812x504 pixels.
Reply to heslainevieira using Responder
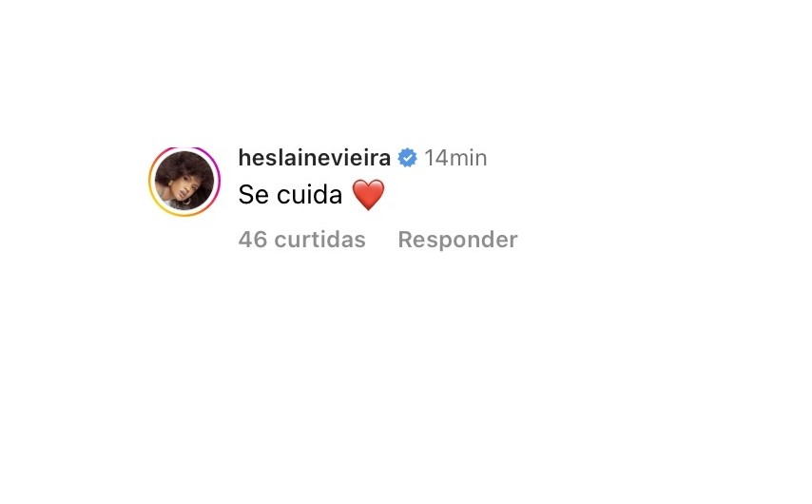(x=457, y=240)
